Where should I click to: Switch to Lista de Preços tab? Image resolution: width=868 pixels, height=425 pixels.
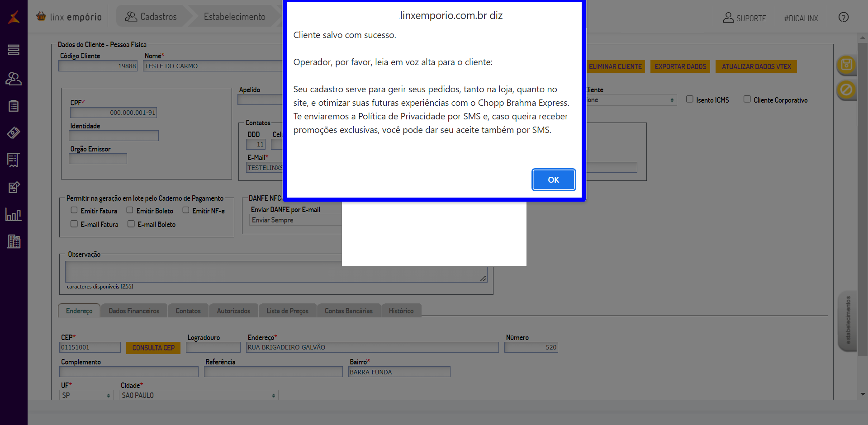click(x=287, y=311)
